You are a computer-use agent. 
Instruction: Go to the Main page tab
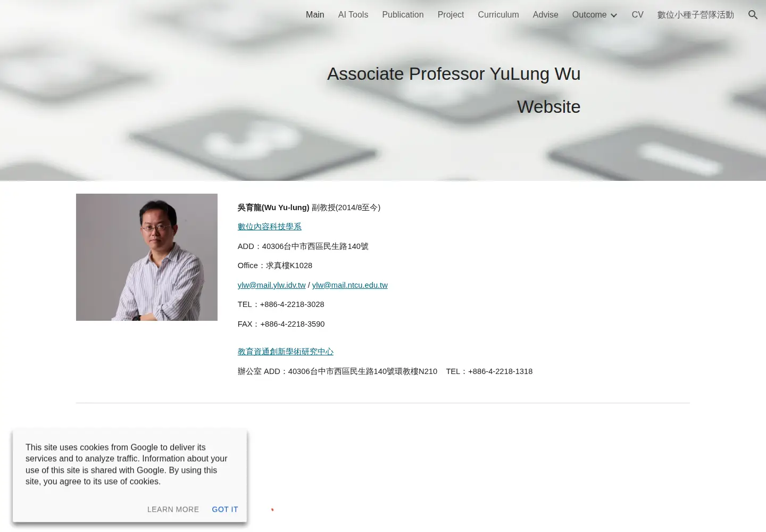tap(315, 15)
